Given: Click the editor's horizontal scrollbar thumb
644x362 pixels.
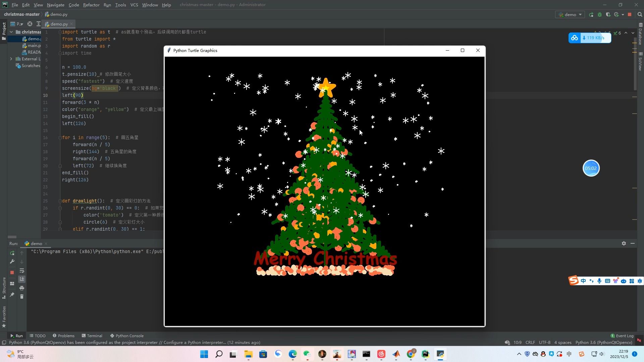Looking at the screenshot, I should coord(12,237).
